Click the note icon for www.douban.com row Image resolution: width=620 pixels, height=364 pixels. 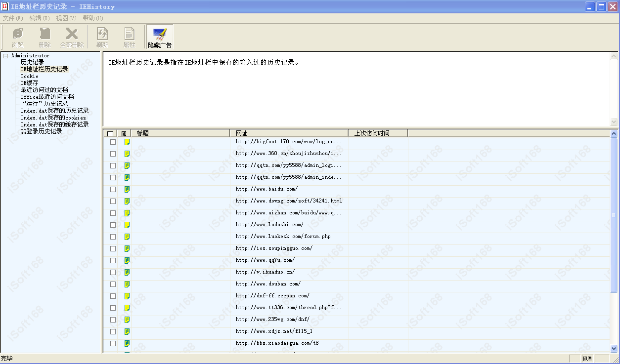click(127, 284)
